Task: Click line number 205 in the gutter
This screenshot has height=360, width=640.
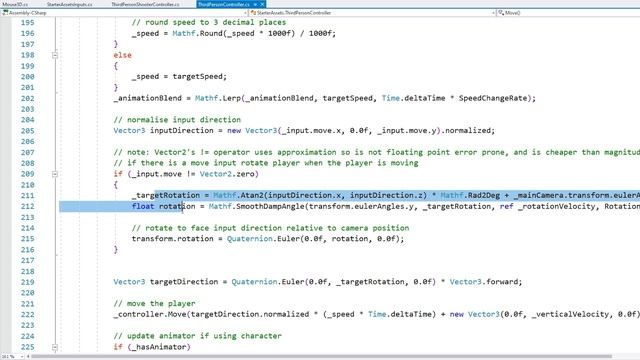Action: [x=27, y=131]
